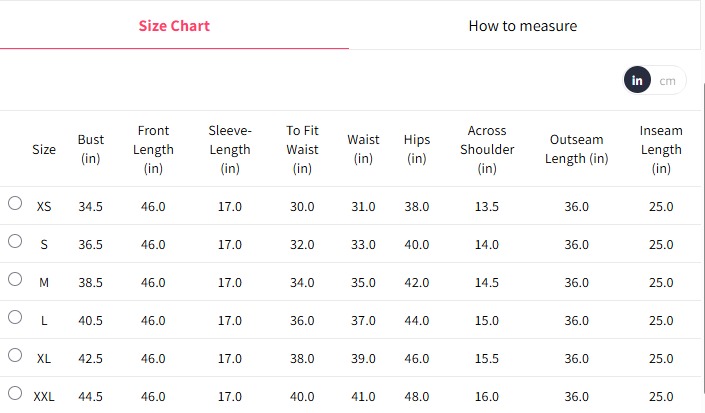Click the Size column header
This screenshot has height=413, width=705.
click(x=44, y=149)
